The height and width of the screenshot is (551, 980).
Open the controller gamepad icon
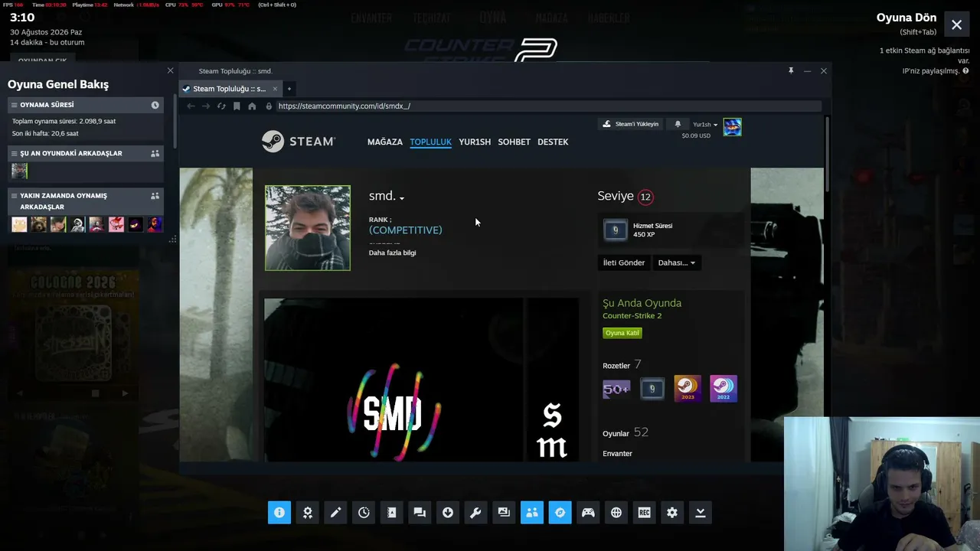tap(588, 513)
